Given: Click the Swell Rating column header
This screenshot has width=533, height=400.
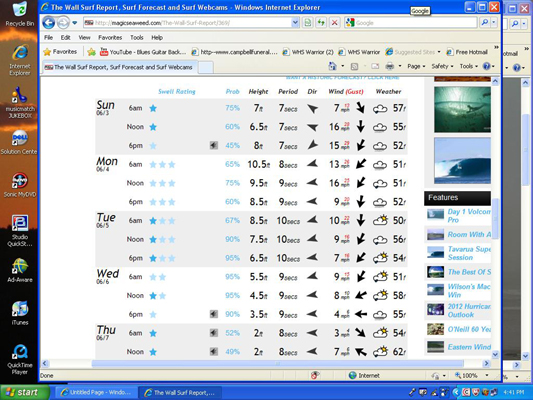Looking at the screenshot, I should 177,91.
